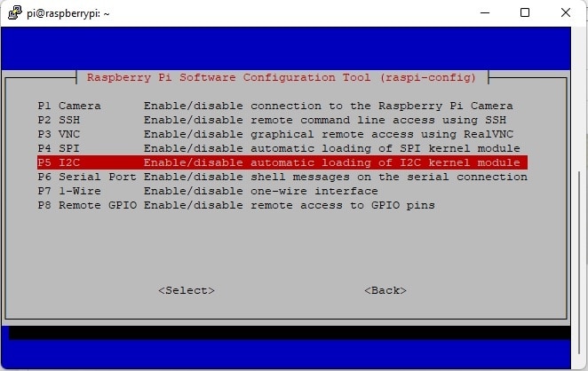
Task: Maximize the PuTTY terminal window
Action: [525, 12]
